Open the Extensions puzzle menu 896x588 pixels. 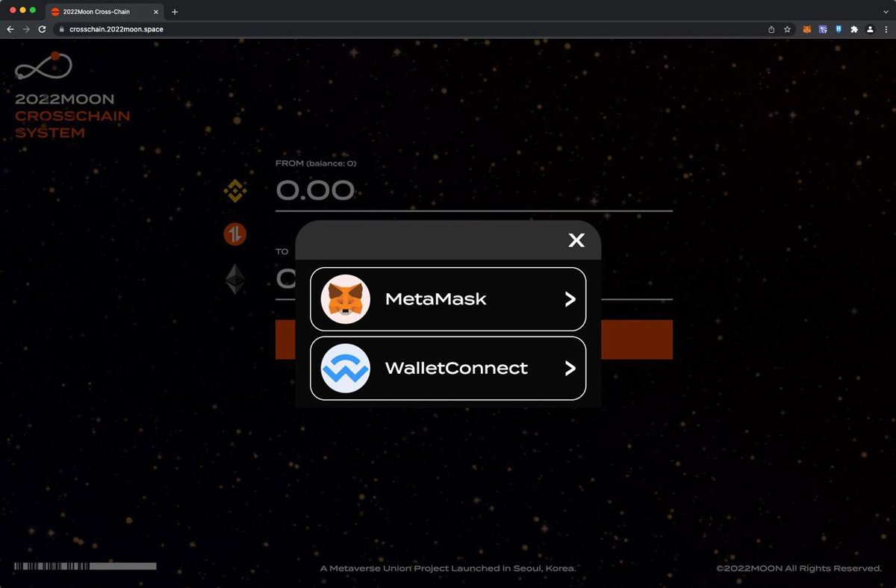854,29
